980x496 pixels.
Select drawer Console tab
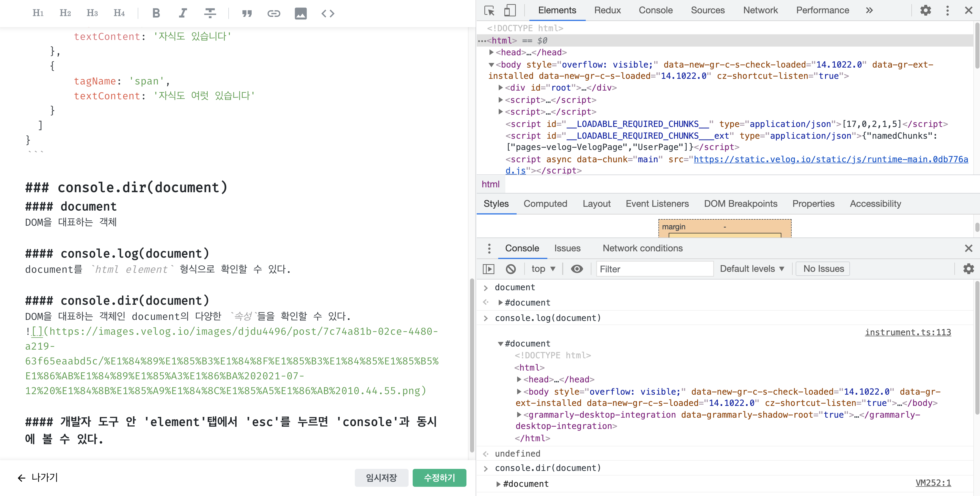tap(522, 248)
